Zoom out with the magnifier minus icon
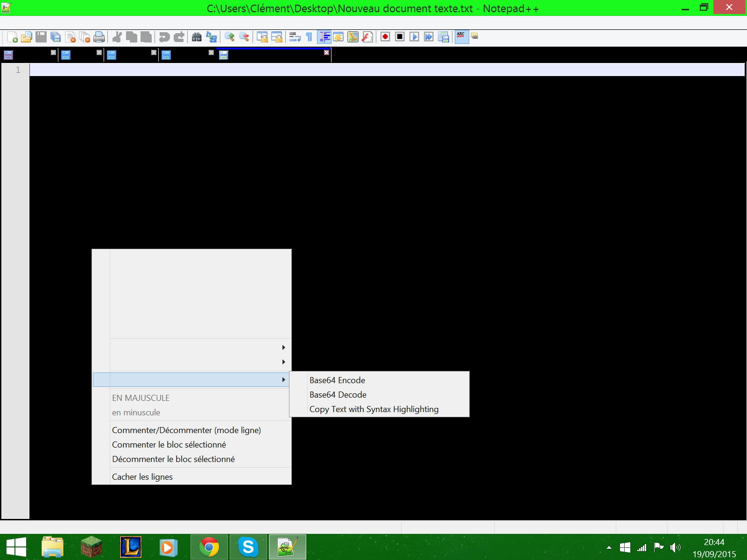This screenshot has width=747, height=560. [244, 37]
